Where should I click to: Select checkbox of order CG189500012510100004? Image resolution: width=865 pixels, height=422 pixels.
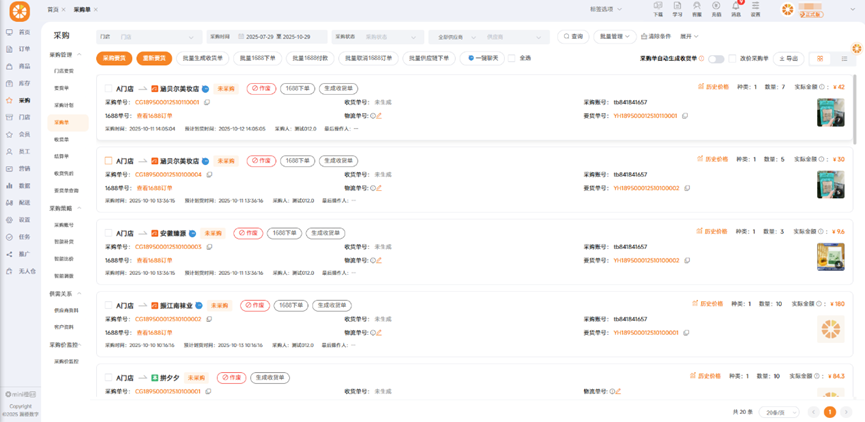[x=108, y=161]
